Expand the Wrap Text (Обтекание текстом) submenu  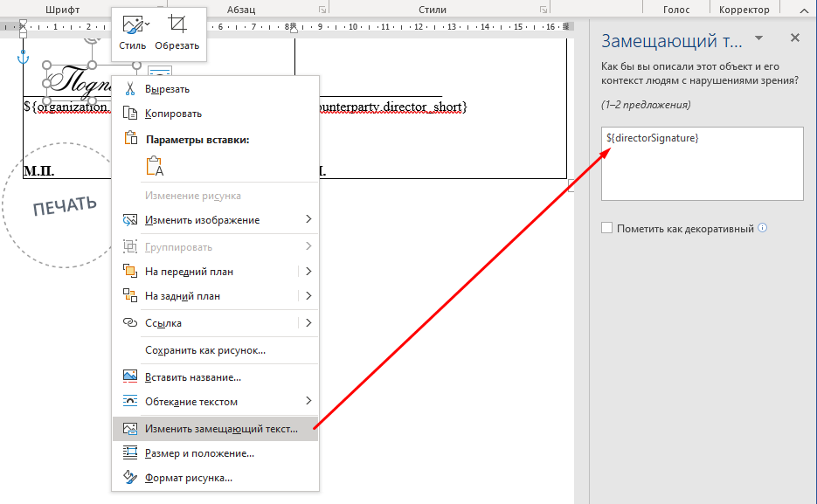tap(308, 402)
